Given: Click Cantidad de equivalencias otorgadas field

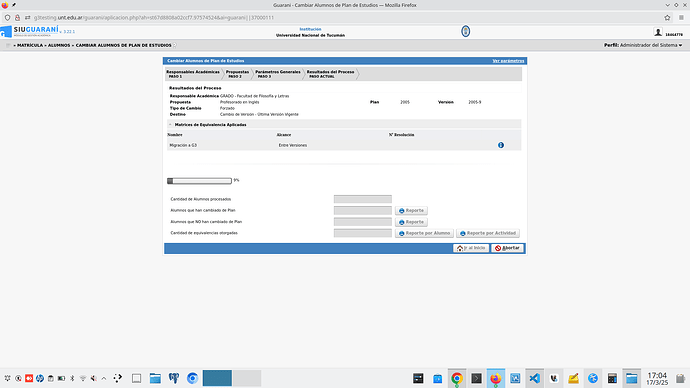Looking at the screenshot, I should [363, 233].
